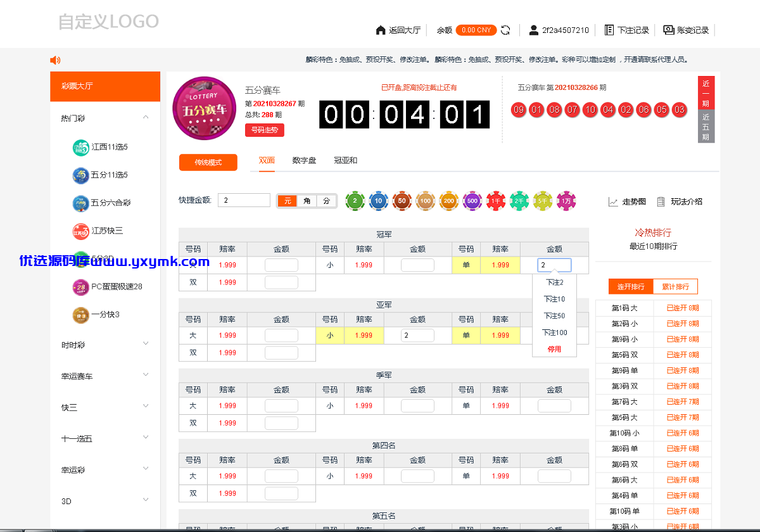Expand the 时时彩 category
The image size is (760, 532).
tap(146, 345)
